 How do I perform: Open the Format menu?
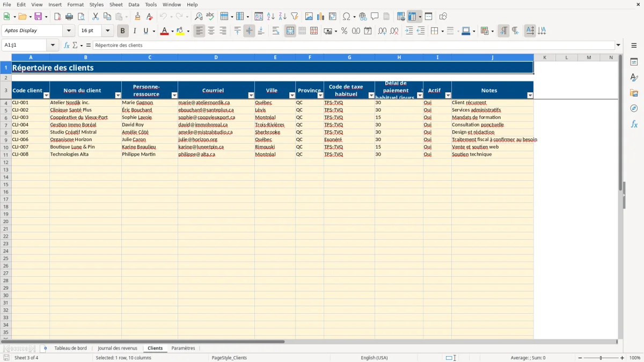75,4
